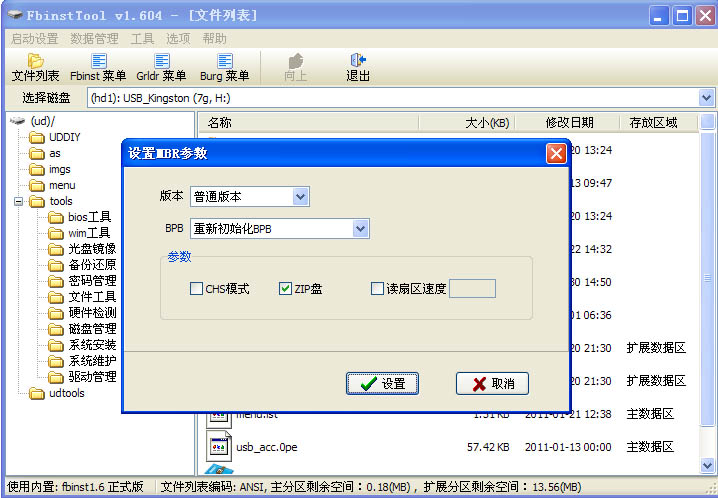Screen dimensions: 718x498
Task: Open the 帮助 menu
Action: 214,39
